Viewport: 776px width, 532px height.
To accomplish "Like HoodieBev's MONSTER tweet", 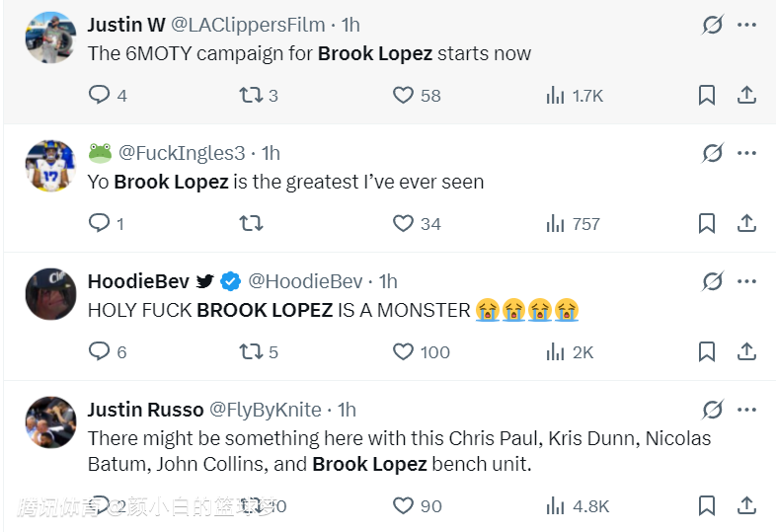I will pyautogui.click(x=403, y=351).
